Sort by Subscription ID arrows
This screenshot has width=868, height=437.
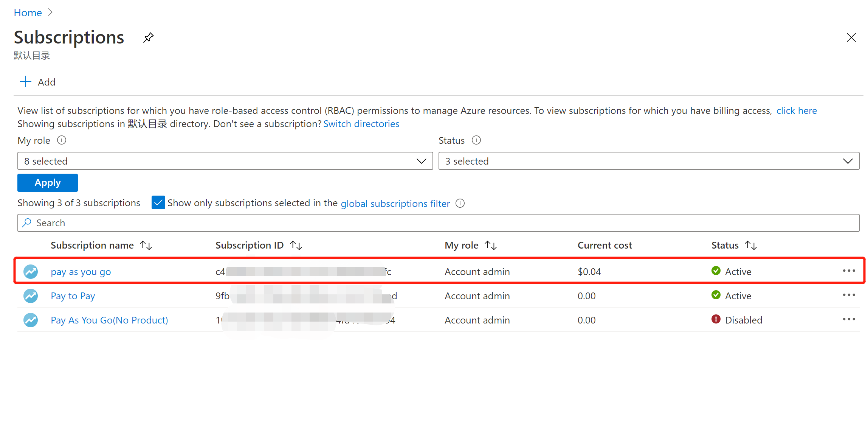pyautogui.click(x=296, y=246)
